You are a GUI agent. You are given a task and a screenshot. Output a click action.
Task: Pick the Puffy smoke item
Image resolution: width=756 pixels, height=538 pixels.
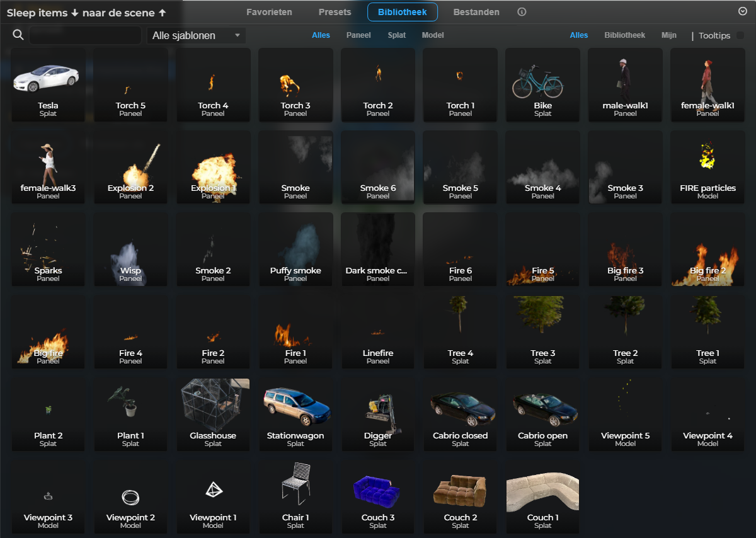click(x=295, y=249)
